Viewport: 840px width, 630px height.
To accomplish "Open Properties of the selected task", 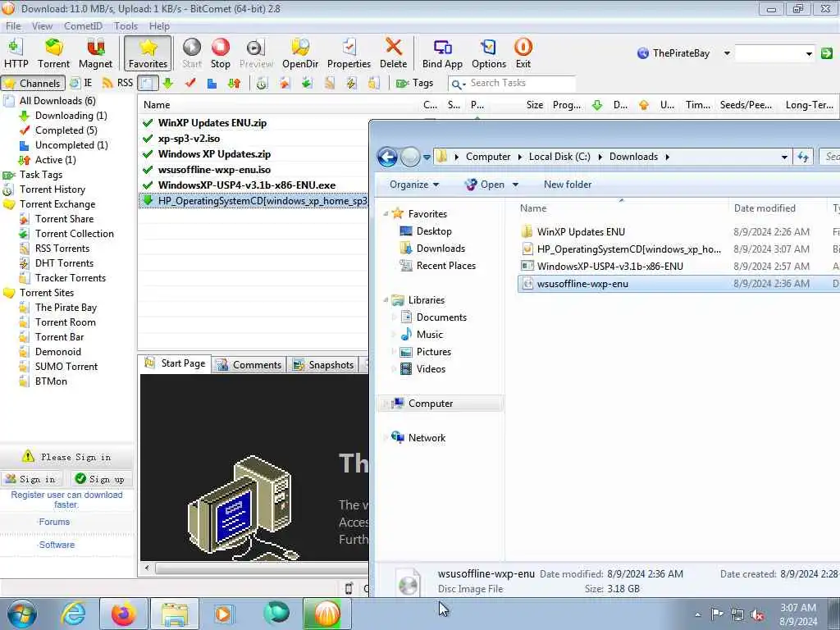I will tap(349, 53).
